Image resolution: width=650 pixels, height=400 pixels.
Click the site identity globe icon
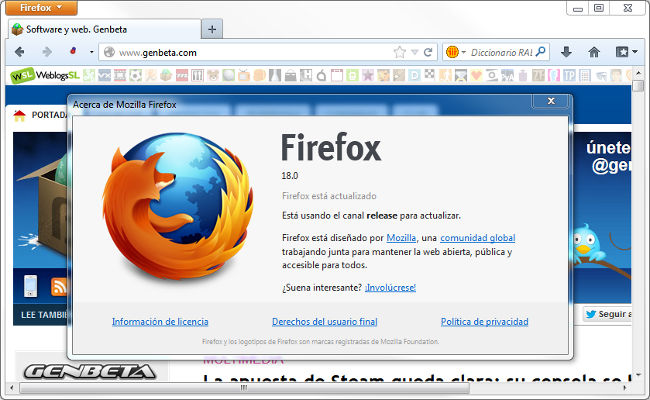click(109, 52)
